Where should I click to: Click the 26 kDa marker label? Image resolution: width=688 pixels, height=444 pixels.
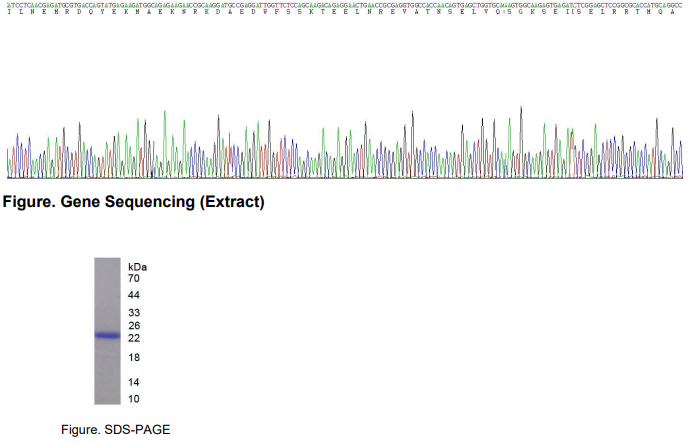pos(134,326)
